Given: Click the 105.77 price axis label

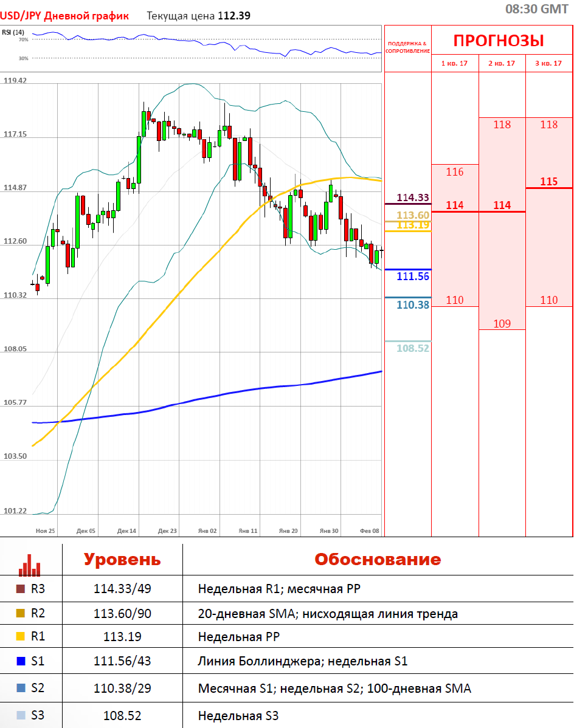Looking at the screenshot, I should [15, 402].
